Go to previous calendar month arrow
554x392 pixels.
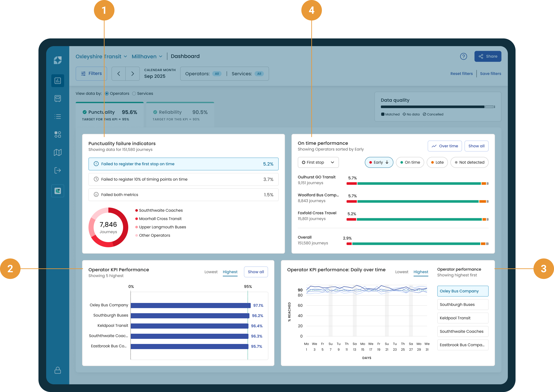pos(119,74)
